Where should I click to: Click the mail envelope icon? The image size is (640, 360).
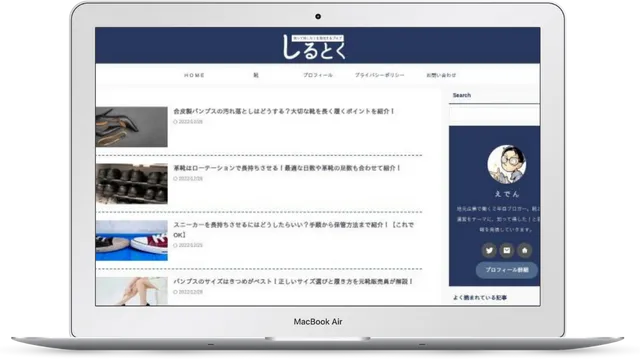[x=507, y=250]
